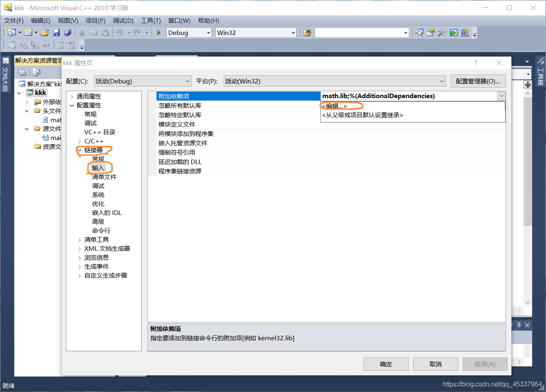The width and height of the screenshot is (546, 392).
Task: Open Solution Explorer via magnifier toolbar icon
Action: (419, 33)
